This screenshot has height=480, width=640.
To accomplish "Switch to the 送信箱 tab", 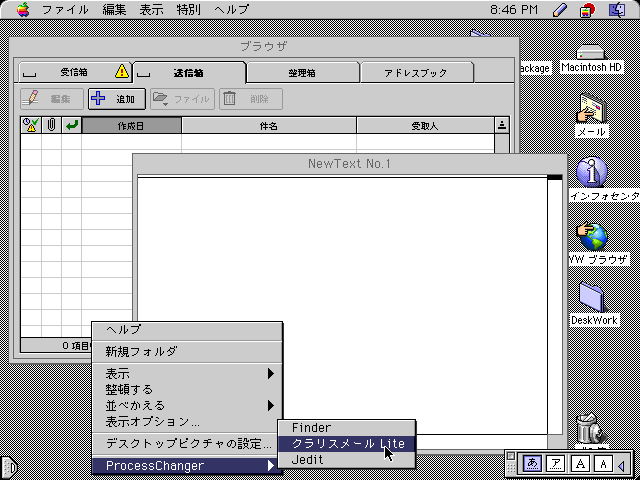I will click(189, 73).
